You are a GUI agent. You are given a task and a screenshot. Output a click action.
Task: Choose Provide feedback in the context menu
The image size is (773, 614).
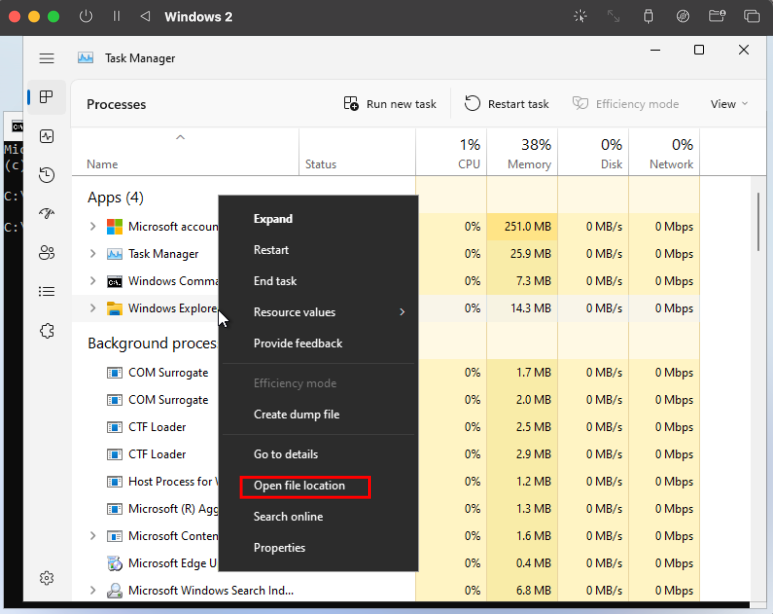(x=318, y=343)
